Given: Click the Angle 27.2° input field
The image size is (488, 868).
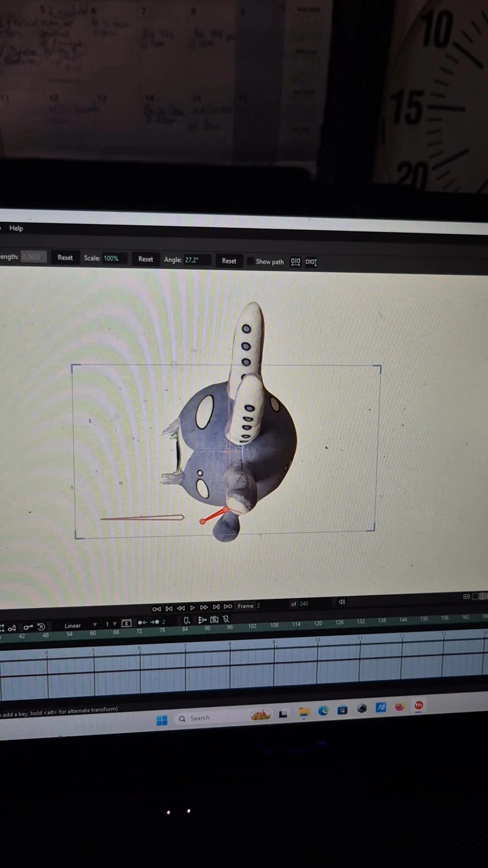Looking at the screenshot, I should [197, 260].
